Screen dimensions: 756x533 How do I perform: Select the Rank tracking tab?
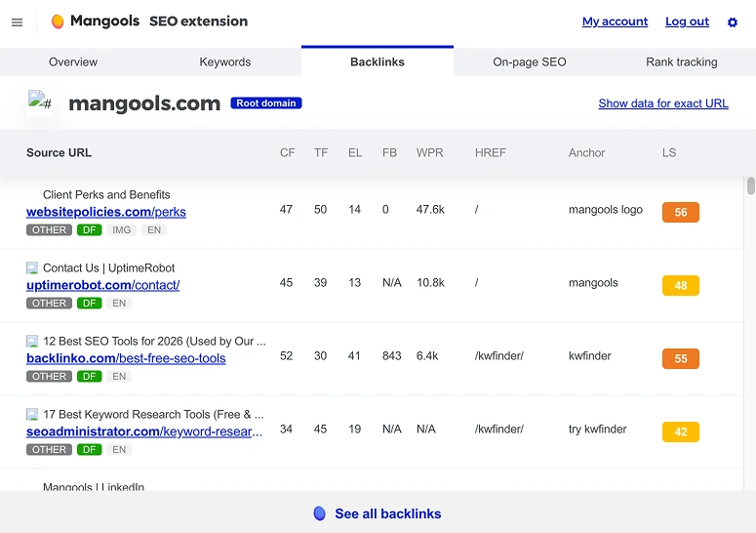681,61
